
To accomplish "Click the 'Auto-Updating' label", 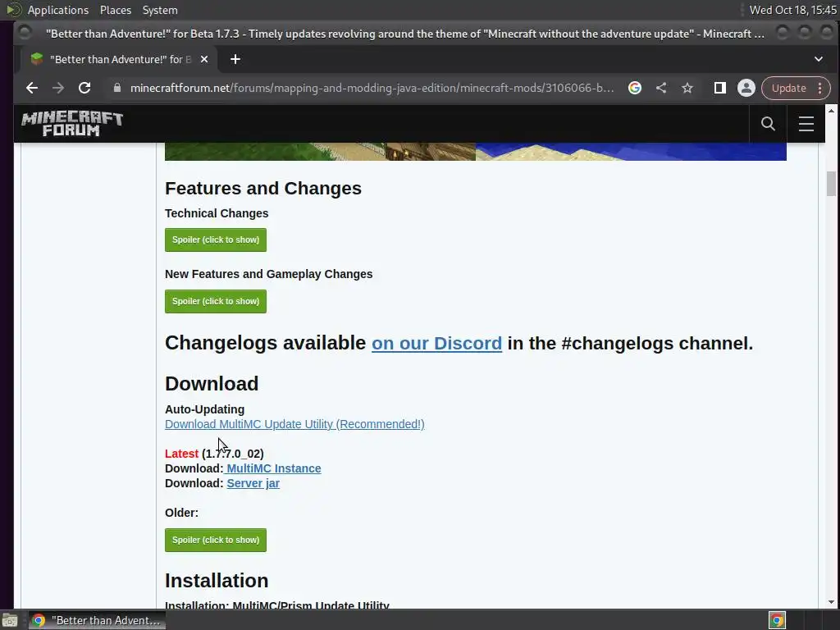I will pyautogui.click(x=204, y=409).
